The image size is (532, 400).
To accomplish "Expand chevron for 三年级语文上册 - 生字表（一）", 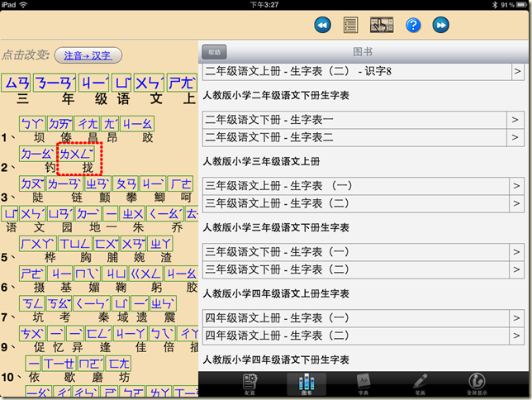I will 516,186.
